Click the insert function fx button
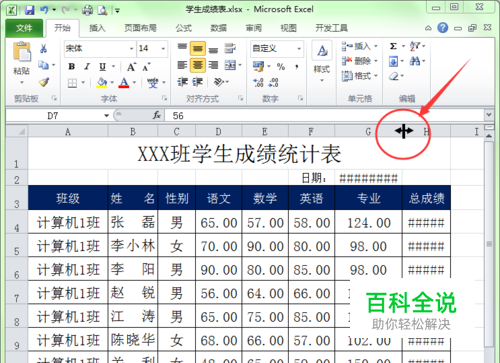 tap(157, 116)
